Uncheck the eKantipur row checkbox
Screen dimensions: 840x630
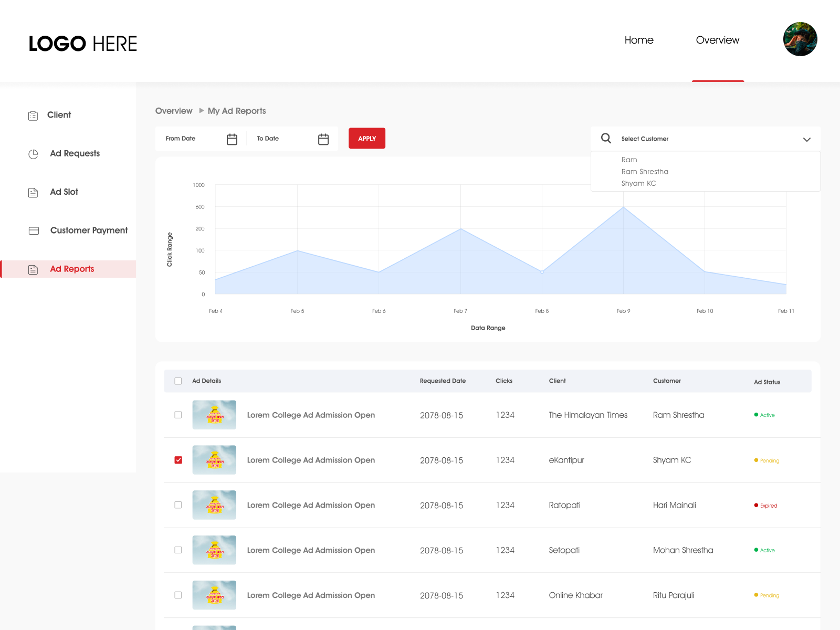tap(178, 460)
